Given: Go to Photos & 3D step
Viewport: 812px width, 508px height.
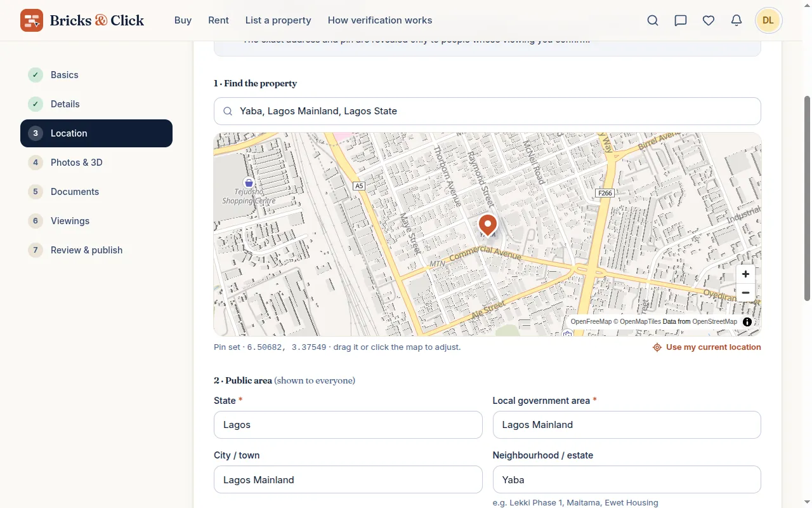Looking at the screenshot, I should pyautogui.click(x=96, y=163).
